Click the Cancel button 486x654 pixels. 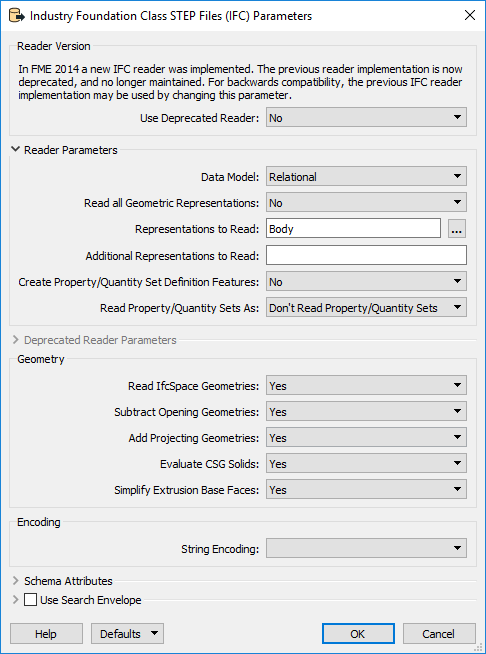439,634
